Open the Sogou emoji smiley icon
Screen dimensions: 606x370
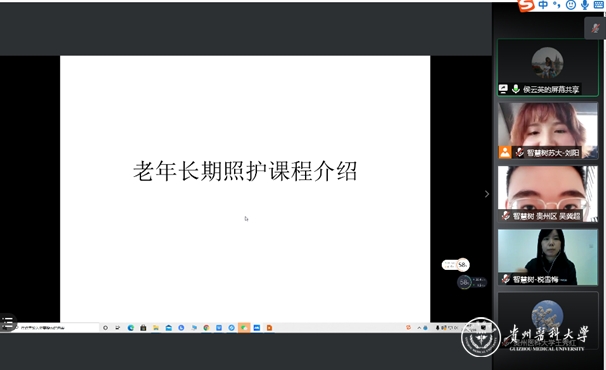[x=570, y=5]
